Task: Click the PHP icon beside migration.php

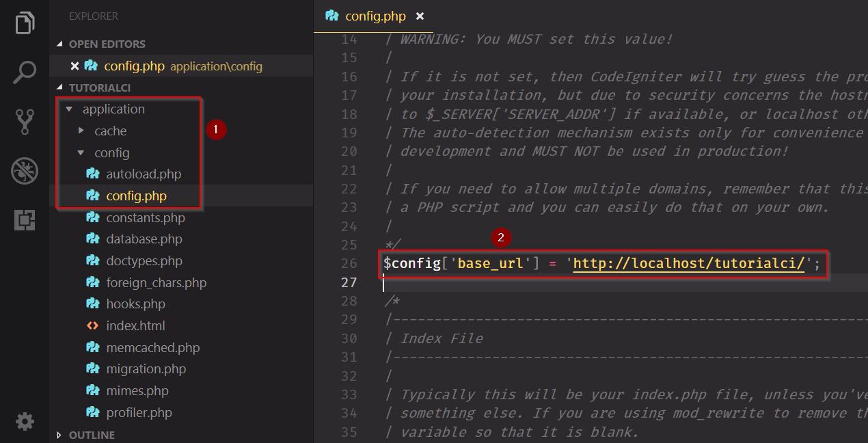Action: click(x=93, y=368)
